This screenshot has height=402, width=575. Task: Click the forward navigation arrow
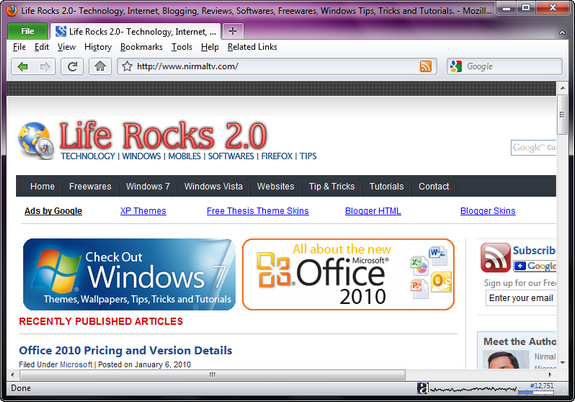pos(45,66)
